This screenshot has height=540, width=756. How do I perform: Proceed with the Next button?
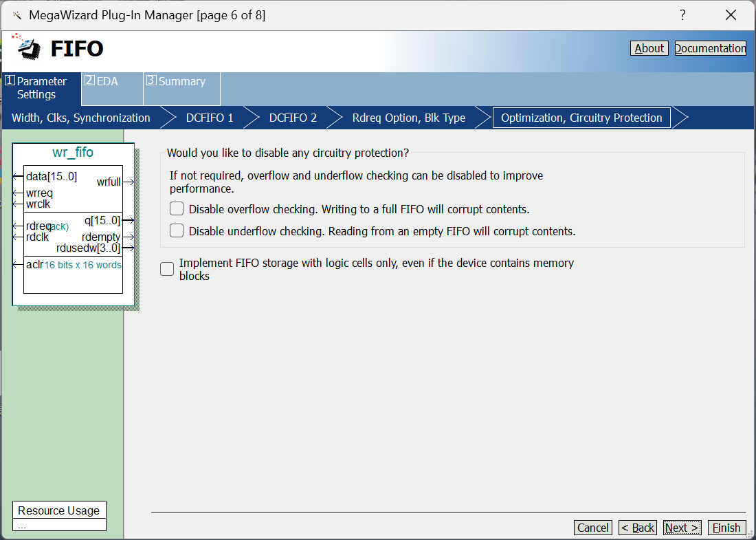[682, 528]
